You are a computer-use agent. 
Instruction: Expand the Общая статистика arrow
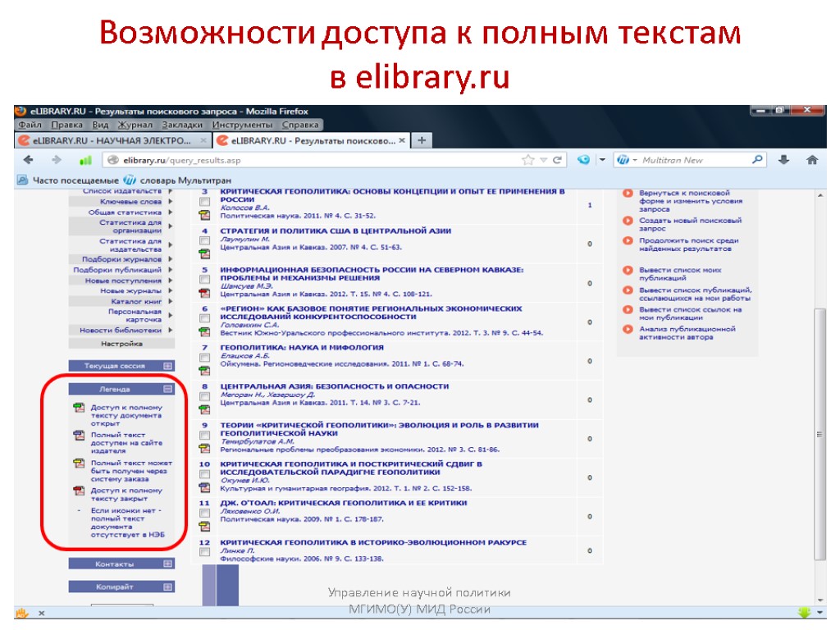coord(171,212)
